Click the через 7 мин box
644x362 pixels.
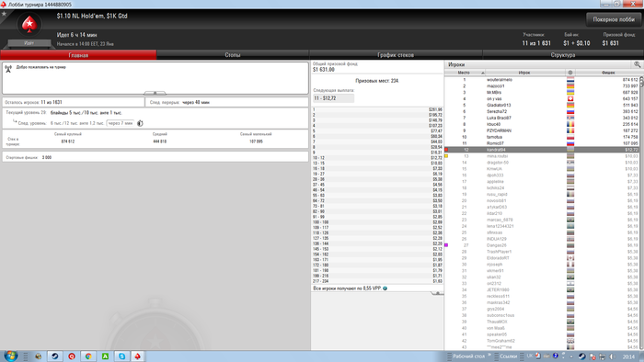coord(121,123)
